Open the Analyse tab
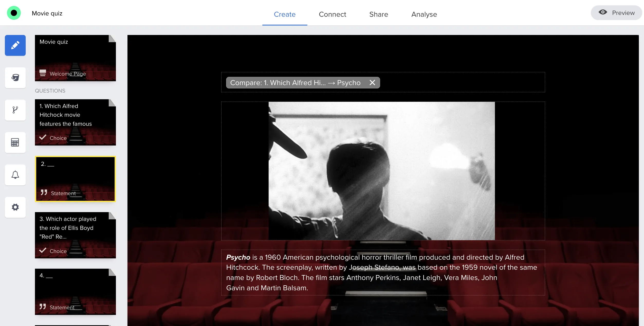The height and width of the screenshot is (326, 644). pyautogui.click(x=424, y=14)
